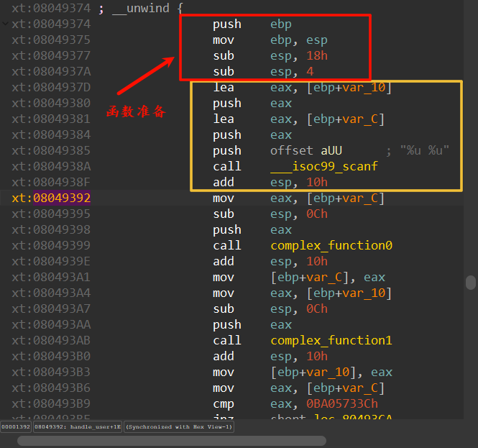The image size is (478, 448).
Task: Click [ebp+var_C] operand on the highlighted line
Action: pyautogui.click(x=346, y=198)
